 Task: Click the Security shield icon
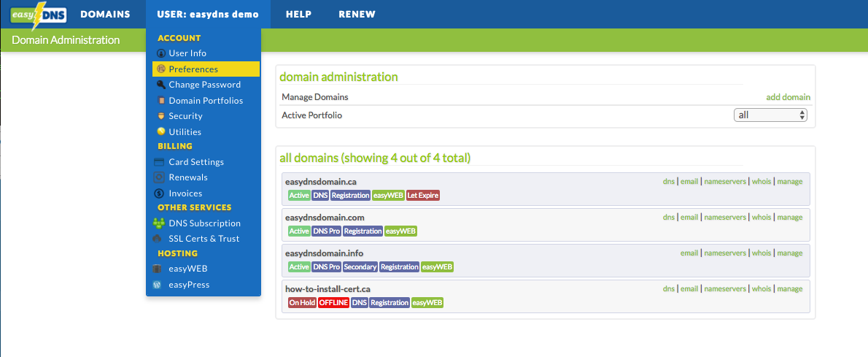coord(160,116)
